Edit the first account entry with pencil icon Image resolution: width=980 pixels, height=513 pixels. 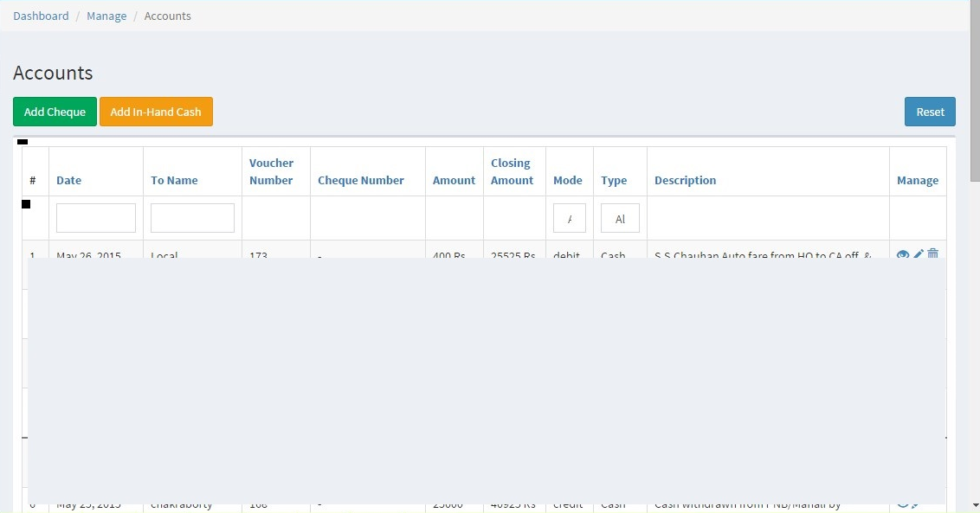click(919, 253)
